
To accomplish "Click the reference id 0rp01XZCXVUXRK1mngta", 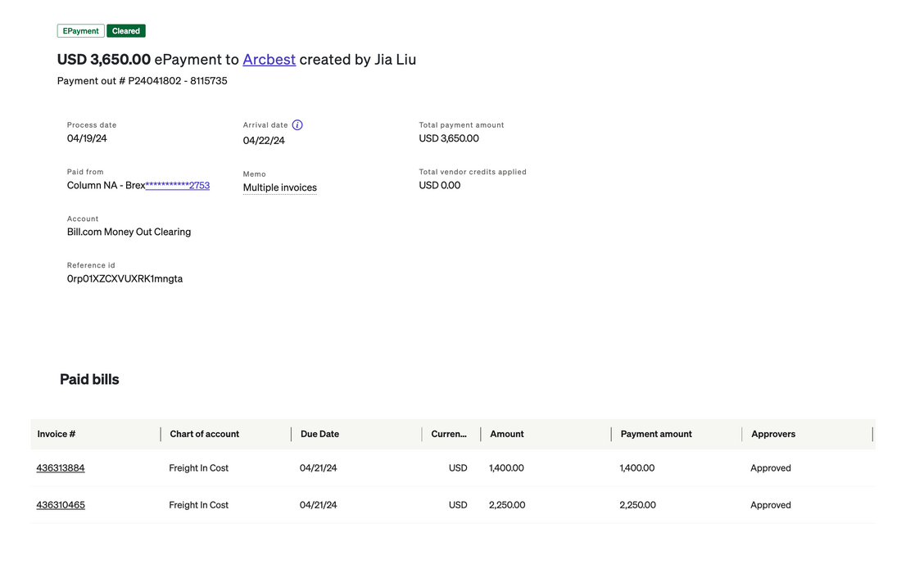I will (x=125, y=279).
